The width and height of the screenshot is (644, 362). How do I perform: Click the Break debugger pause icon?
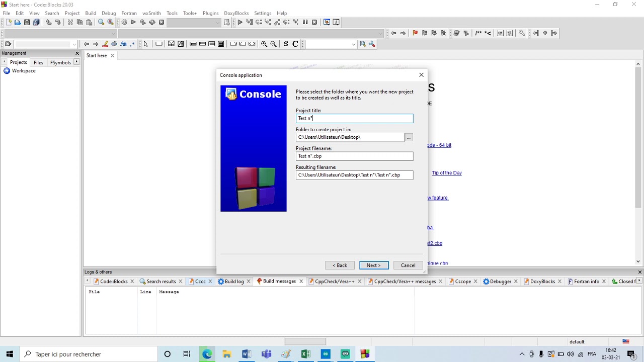pyautogui.click(x=305, y=22)
